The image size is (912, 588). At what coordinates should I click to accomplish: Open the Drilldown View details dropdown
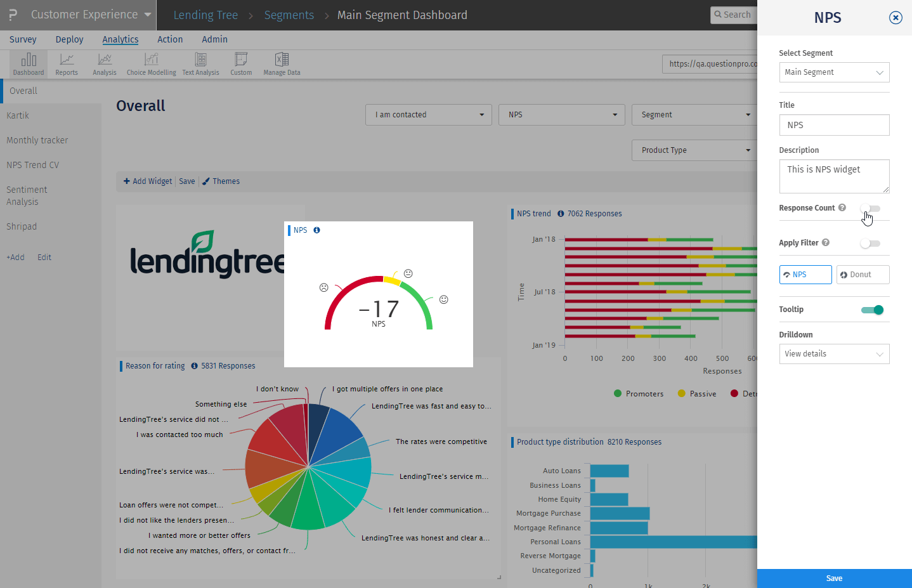(x=834, y=354)
